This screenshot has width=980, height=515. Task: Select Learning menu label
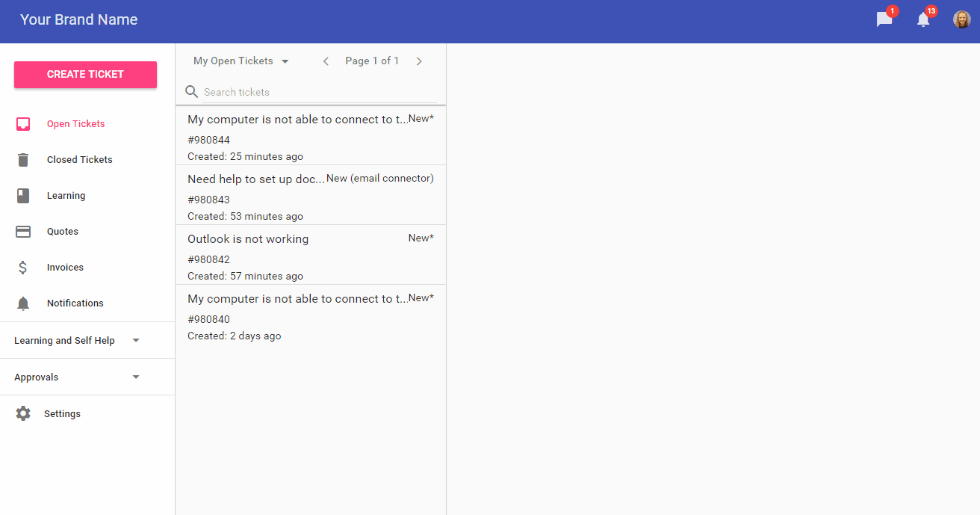66,196
